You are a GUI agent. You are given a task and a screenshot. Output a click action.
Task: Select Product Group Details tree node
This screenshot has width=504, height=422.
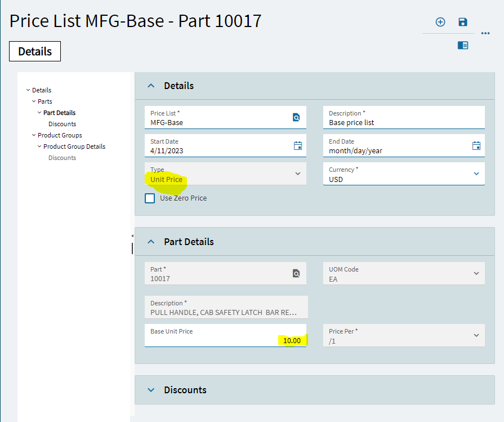[x=74, y=146]
